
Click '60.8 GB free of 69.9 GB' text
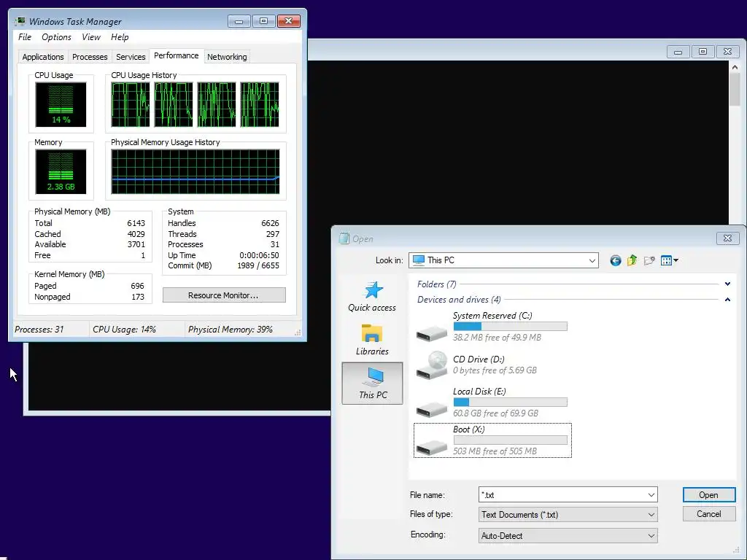point(495,413)
